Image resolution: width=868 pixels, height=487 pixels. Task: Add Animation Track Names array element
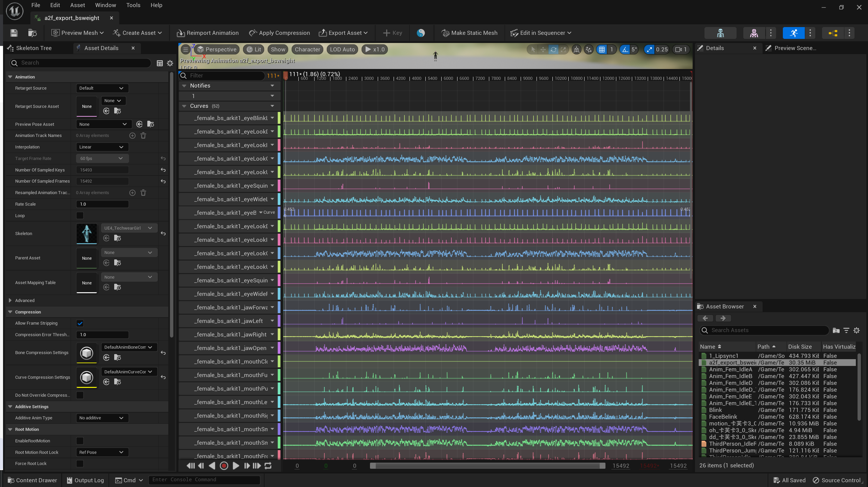coord(132,136)
